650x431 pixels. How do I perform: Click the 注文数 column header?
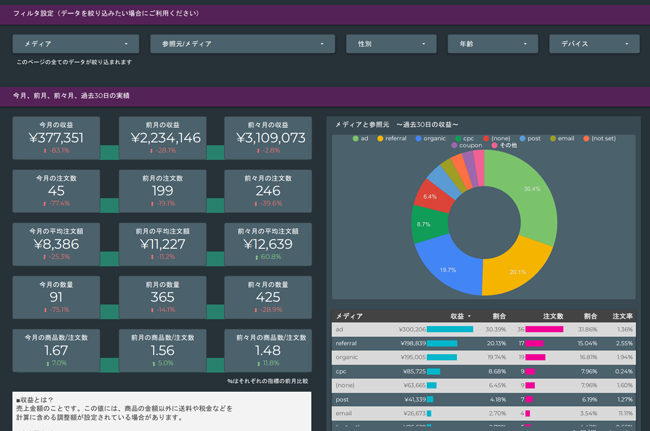[553, 316]
